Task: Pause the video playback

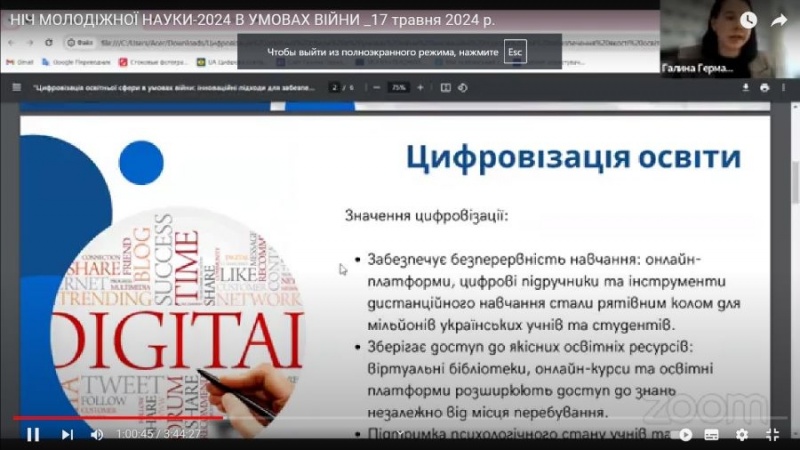Action: (33, 434)
